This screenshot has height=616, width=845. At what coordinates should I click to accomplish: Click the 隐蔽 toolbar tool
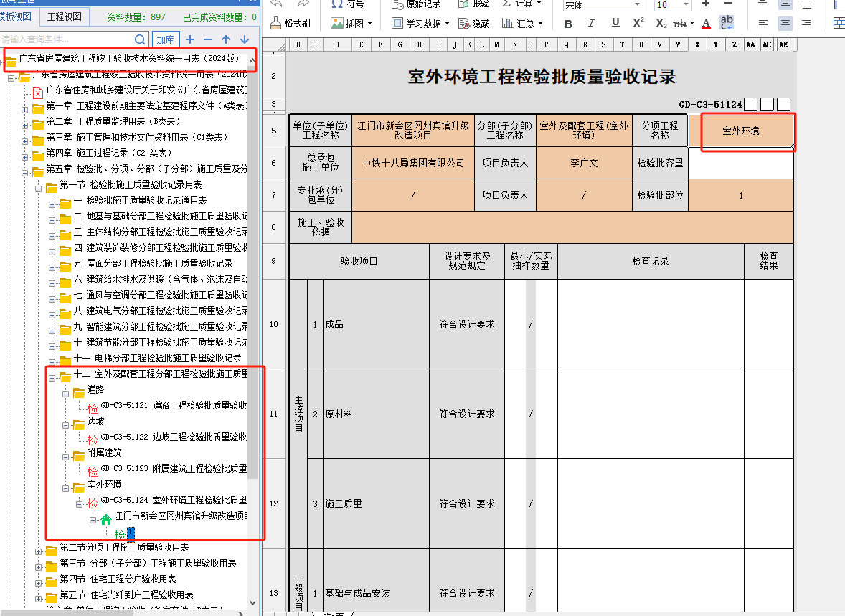[x=474, y=23]
